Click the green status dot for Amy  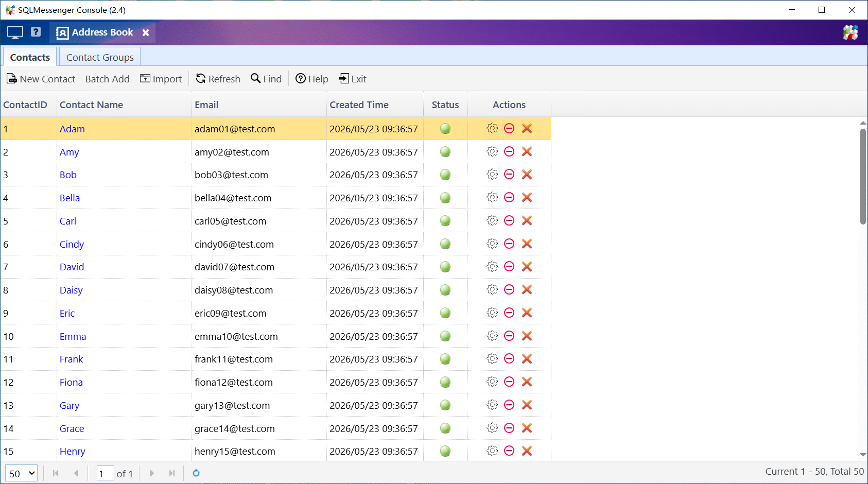pos(445,152)
